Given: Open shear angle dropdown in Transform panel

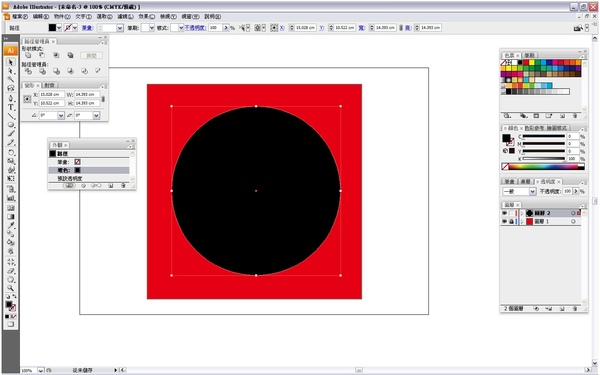Looking at the screenshot, I should pos(96,115).
